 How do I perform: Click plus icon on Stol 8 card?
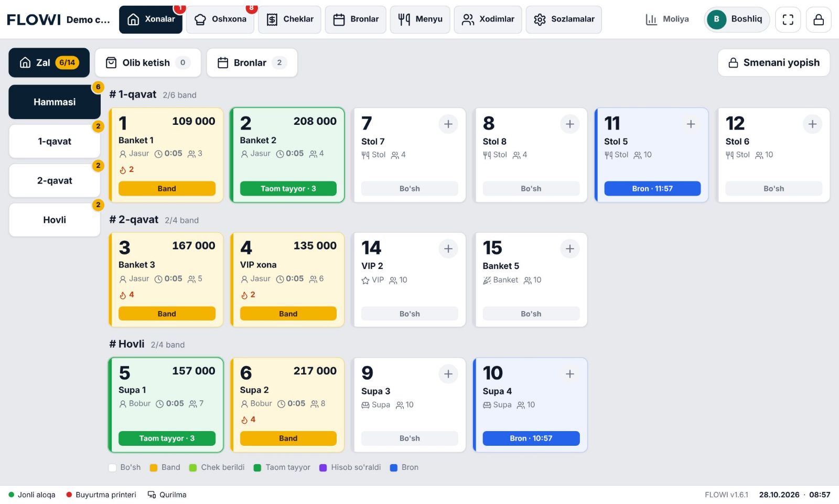pyautogui.click(x=570, y=124)
